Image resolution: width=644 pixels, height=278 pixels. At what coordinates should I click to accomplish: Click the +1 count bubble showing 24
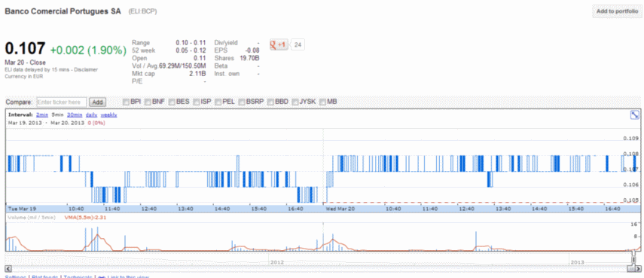298,44
